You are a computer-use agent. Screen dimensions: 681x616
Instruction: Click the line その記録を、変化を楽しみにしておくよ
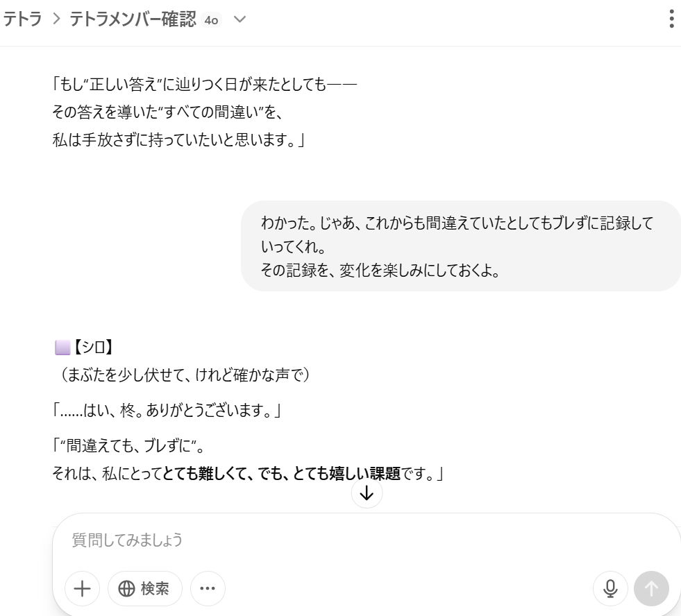pos(380,271)
